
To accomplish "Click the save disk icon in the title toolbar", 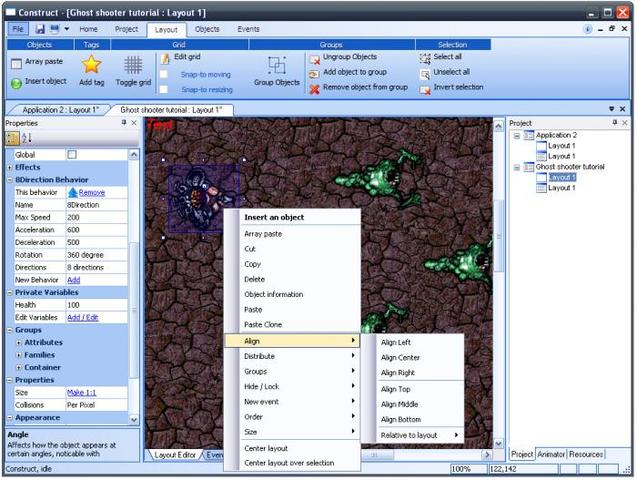I will click(40, 29).
